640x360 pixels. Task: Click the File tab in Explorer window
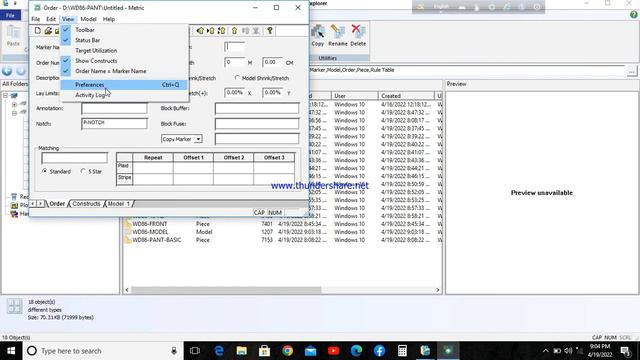[10, 15]
